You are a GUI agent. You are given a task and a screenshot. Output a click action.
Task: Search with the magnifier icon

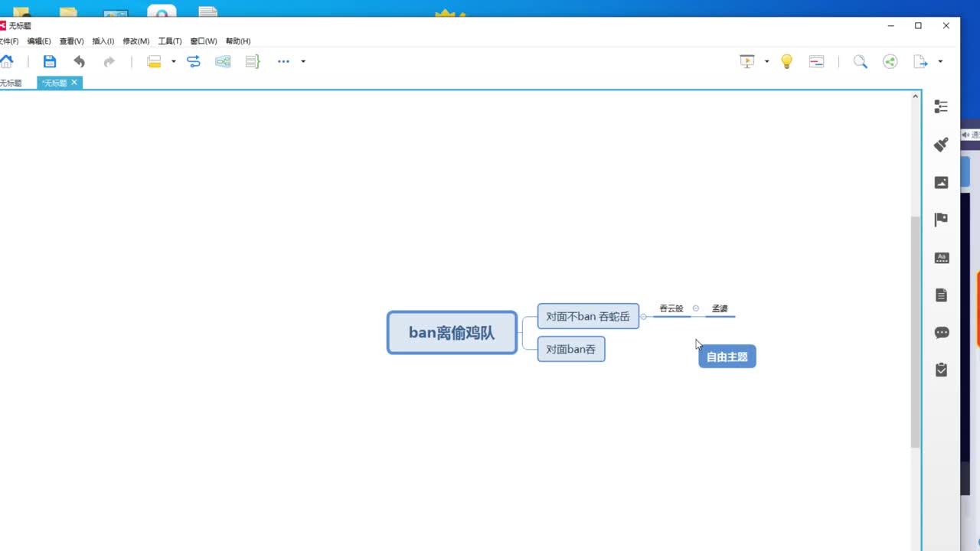point(861,61)
